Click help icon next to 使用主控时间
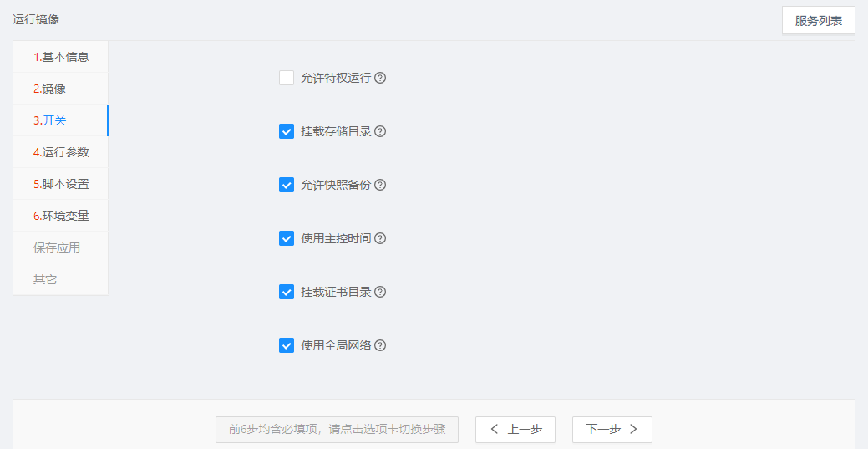Viewport: 868px width, 449px height. (x=380, y=238)
